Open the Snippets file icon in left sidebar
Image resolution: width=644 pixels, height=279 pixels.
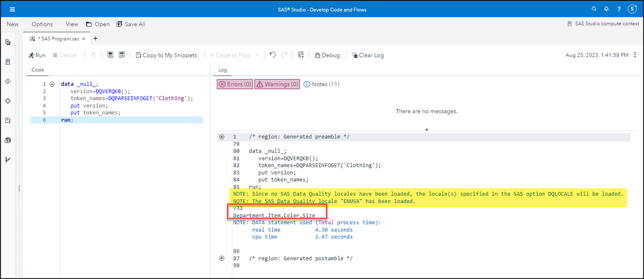7,120
